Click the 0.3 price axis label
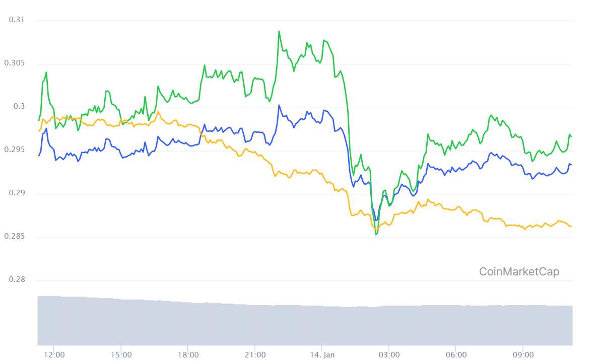Screen dimensions: 602x364 (x=19, y=106)
